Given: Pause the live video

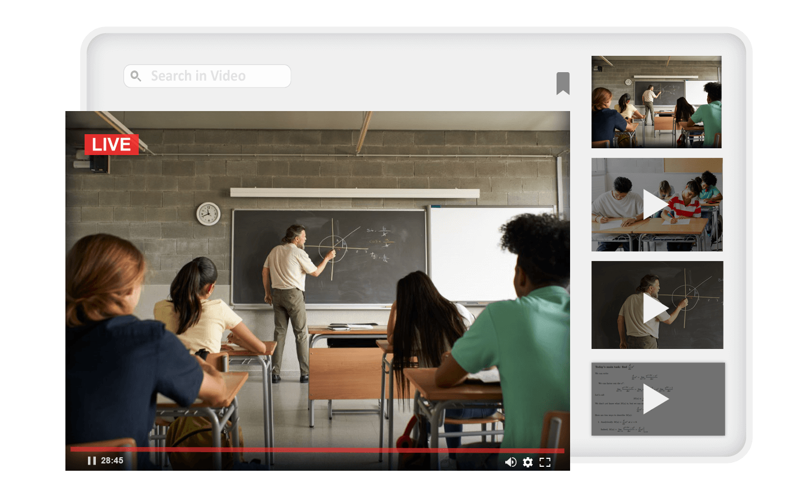Looking at the screenshot, I should (x=92, y=461).
